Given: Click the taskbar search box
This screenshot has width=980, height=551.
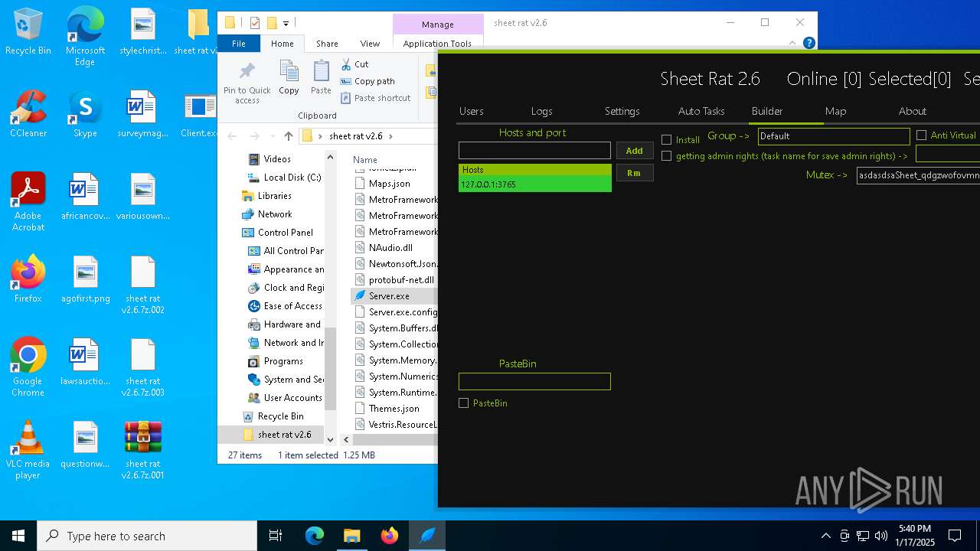Looking at the screenshot, I should pyautogui.click(x=147, y=536).
